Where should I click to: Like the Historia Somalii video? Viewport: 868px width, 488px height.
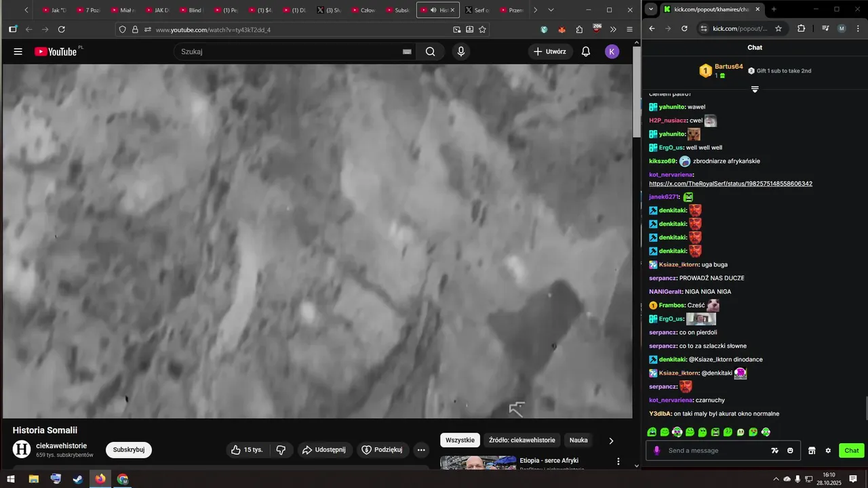pyautogui.click(x=248, y=450)
